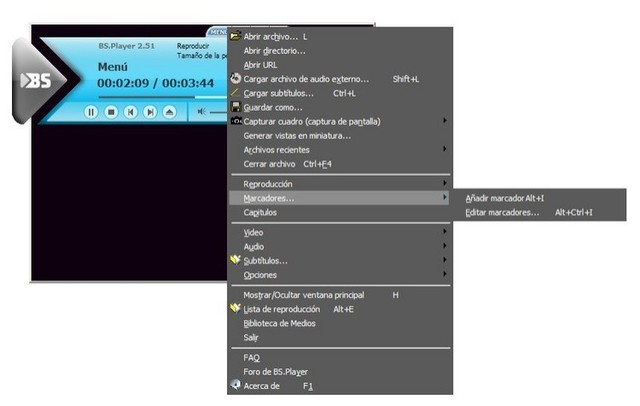Click the check icon beside Lista de reproducción
The width and height of the screenshot is (640, 406).
pyautogui.click(x=236, y=308)
